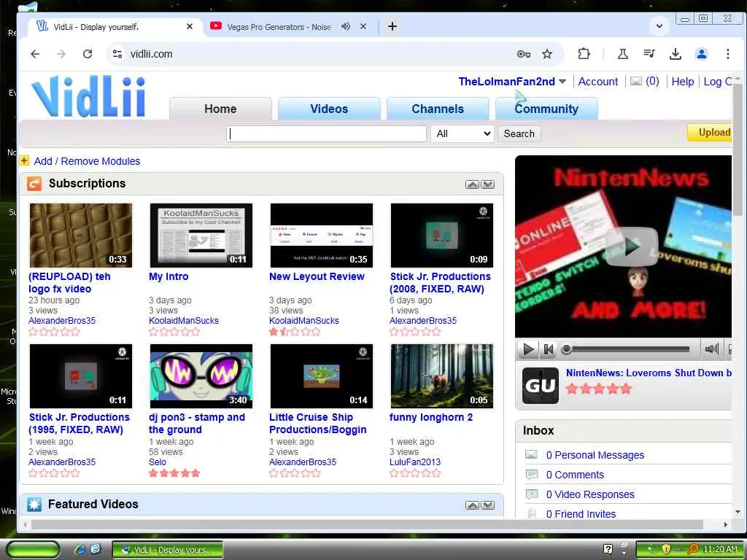747x560 pixels.
Task: Click the GU channel avatar
Action: 541,386
